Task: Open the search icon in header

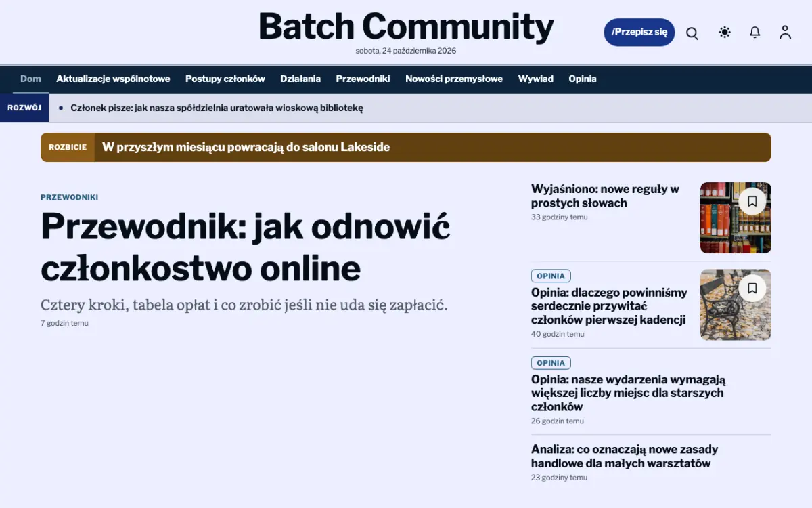Action: pos(692,33)
